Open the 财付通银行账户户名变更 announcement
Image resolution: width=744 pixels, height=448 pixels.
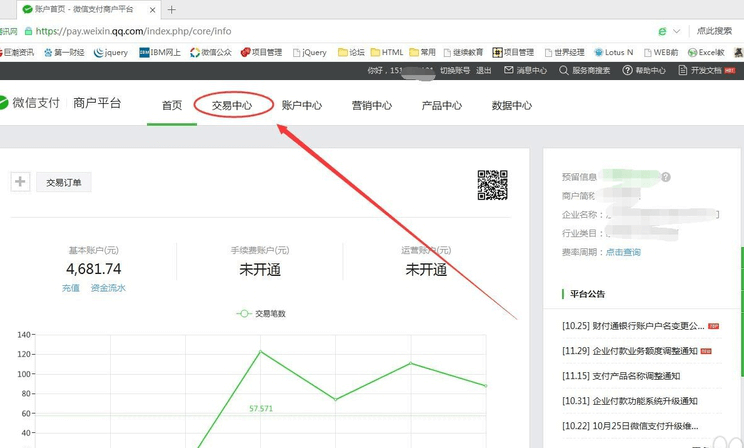(641, 326)
